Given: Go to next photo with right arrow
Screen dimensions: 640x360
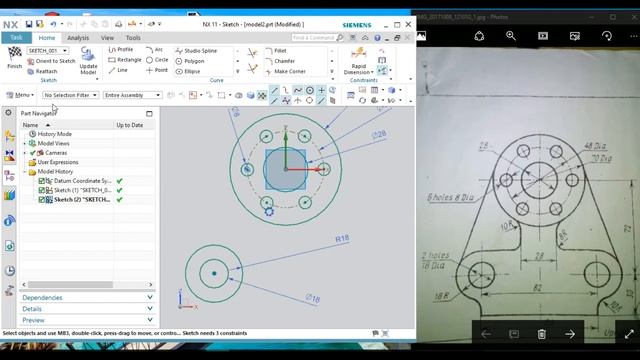Looking at the screenshot, I should coord(570,334).
